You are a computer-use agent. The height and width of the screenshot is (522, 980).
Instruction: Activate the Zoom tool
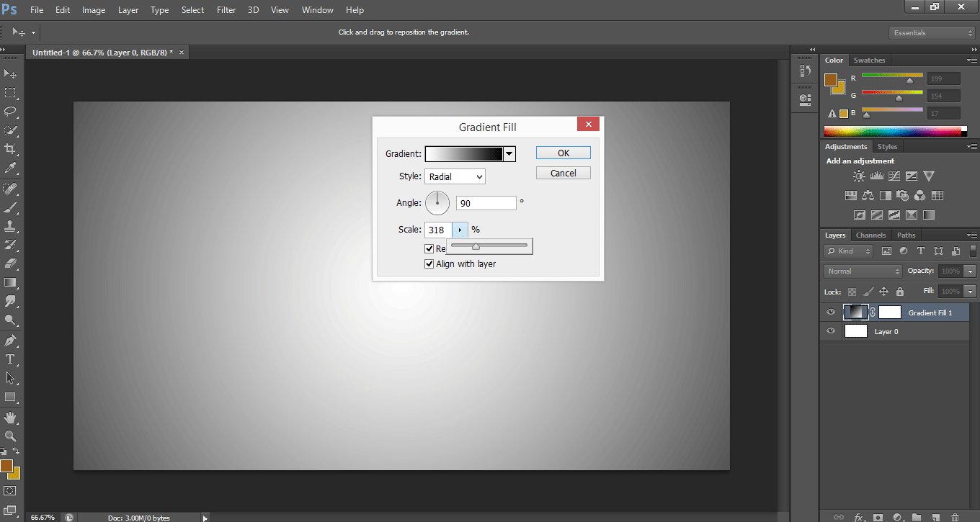tap(11, 436)
